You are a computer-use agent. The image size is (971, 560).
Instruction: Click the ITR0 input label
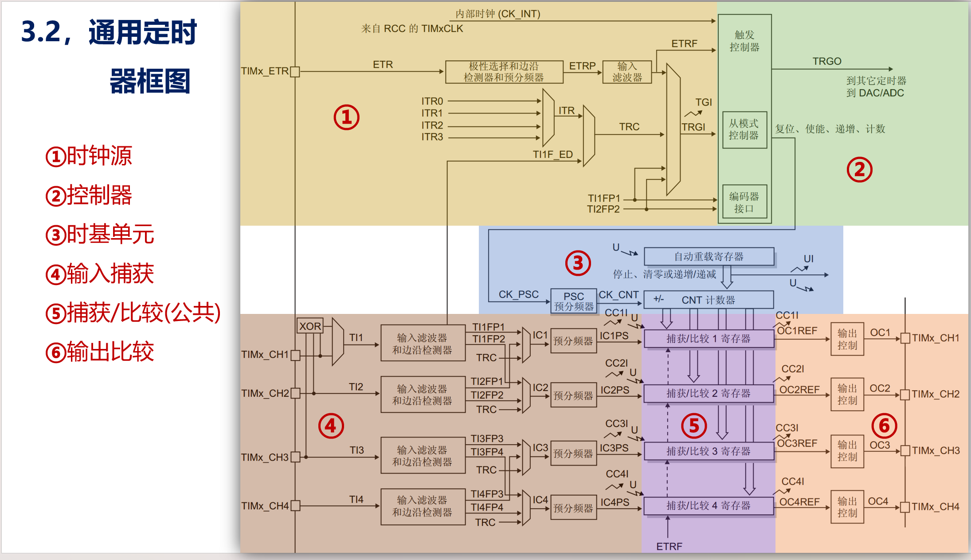[x=432, y=101]
